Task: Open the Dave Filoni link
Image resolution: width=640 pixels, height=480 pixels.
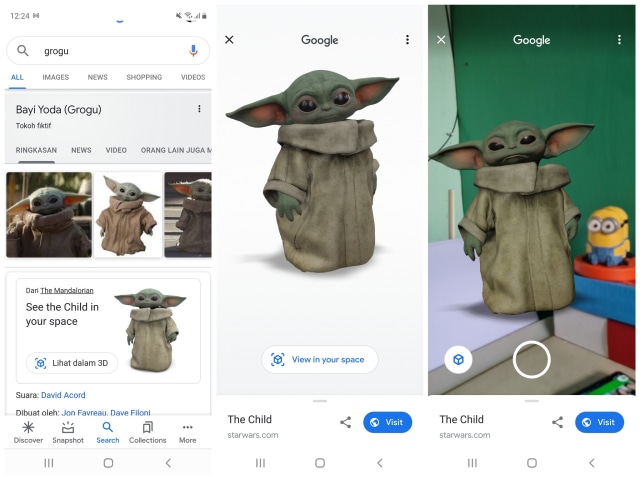Action: (130, 413)
